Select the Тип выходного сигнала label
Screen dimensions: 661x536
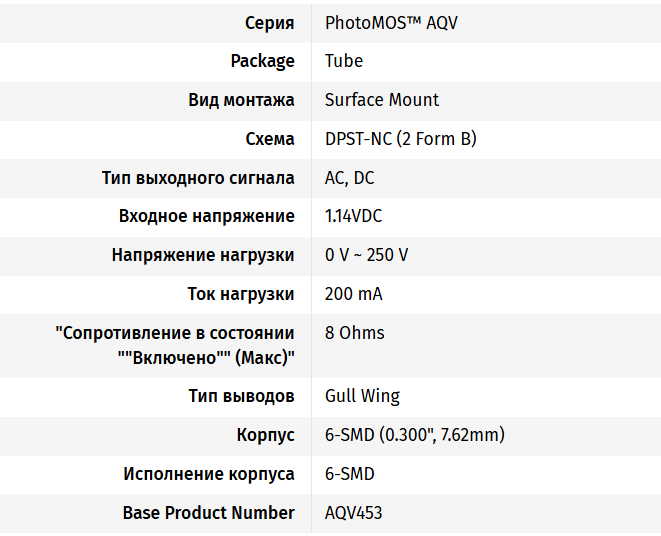point(198,178)
